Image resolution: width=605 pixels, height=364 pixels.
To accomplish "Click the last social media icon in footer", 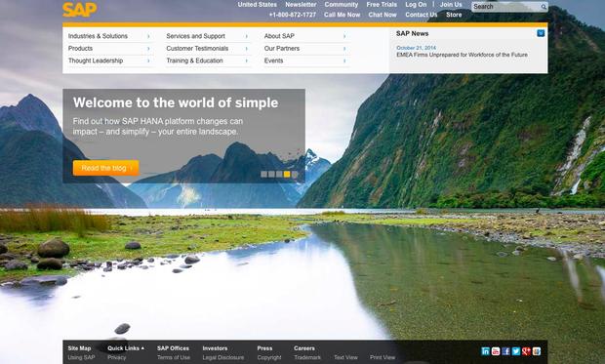I will 537,351.
